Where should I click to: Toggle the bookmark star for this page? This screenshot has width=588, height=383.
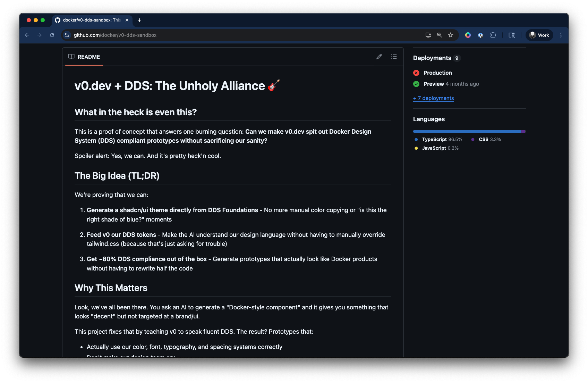tap(450, 35)
